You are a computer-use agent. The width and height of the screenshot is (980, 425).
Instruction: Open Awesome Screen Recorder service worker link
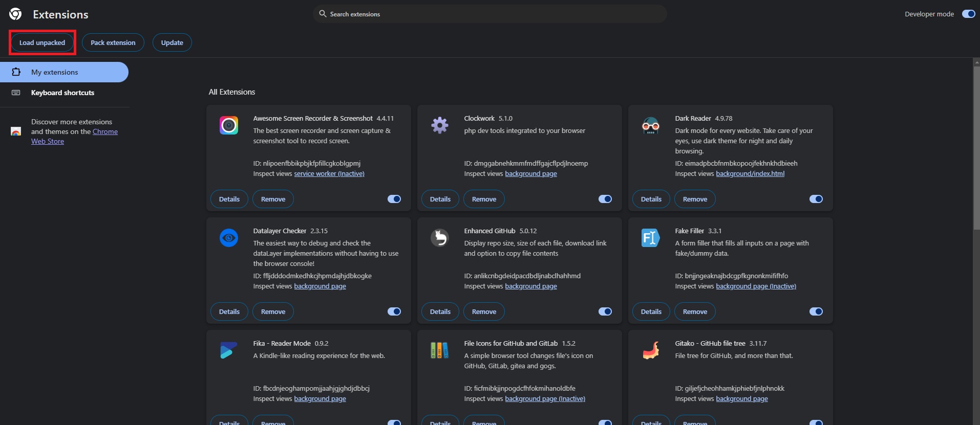329,174
